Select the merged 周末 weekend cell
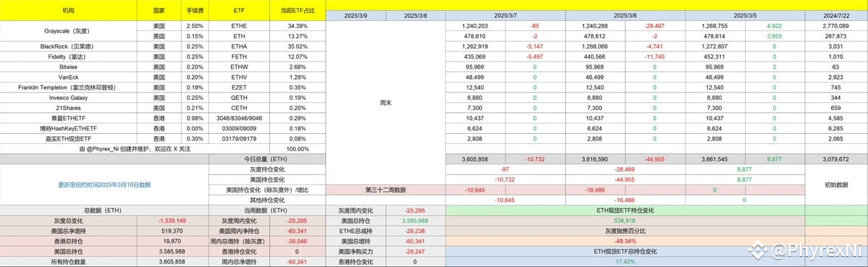 [x=386, y=103]
